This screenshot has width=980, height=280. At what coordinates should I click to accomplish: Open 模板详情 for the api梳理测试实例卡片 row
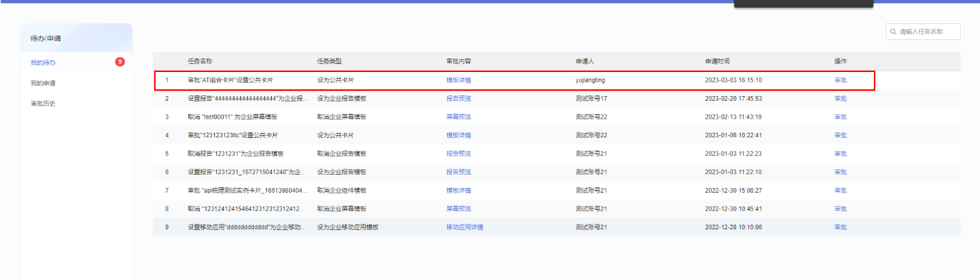(459, 191)
